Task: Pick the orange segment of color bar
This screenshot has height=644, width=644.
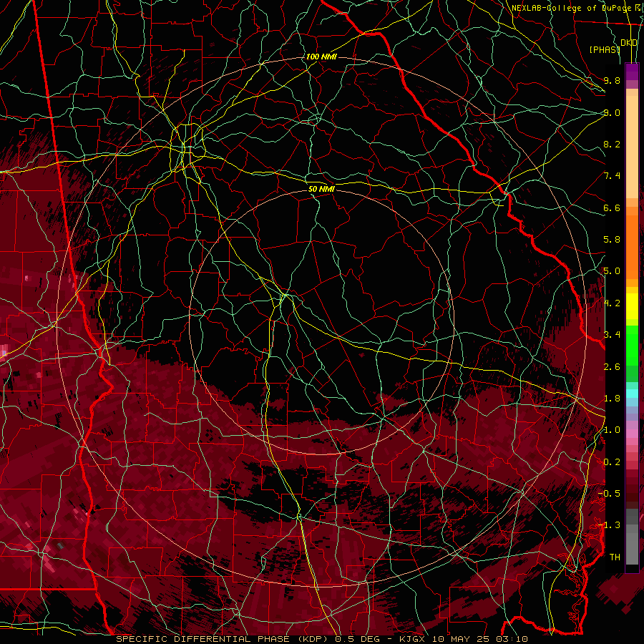Action: tap(632, 247)
